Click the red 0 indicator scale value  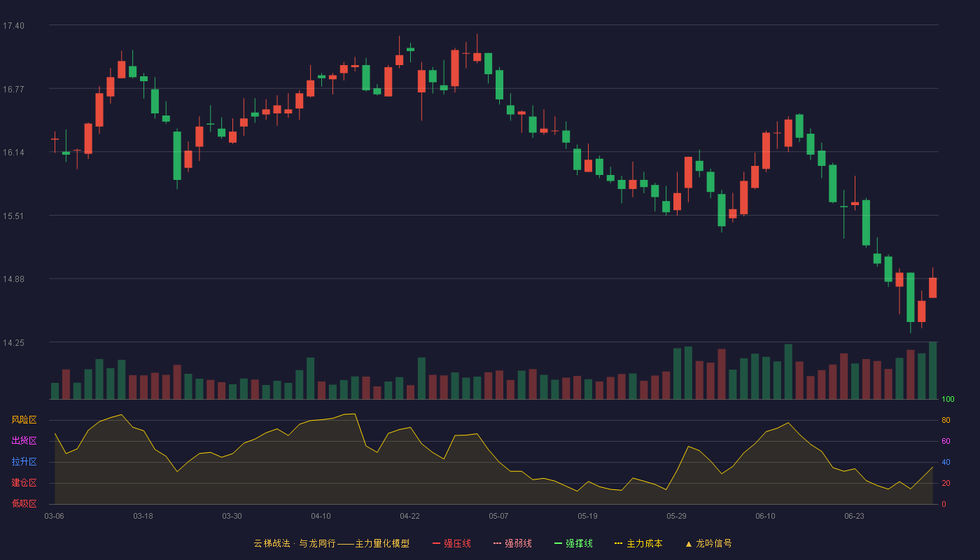click(944, 504)
